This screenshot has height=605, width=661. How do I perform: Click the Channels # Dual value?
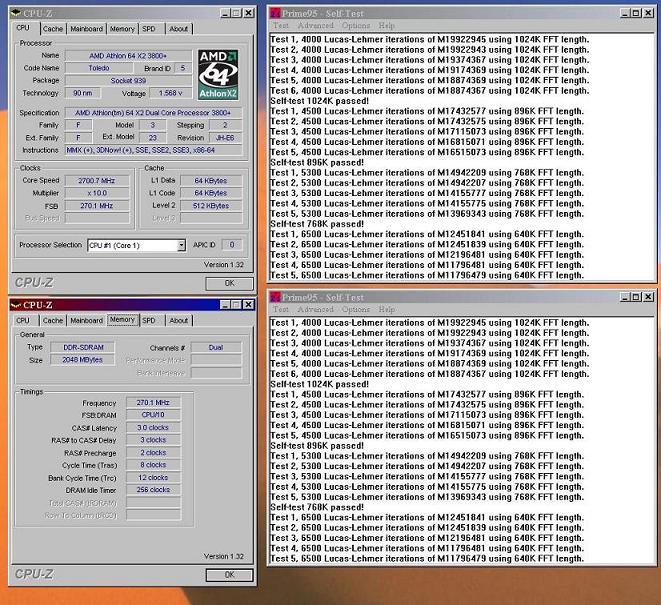pyautogui.click(x=216, y=347)
